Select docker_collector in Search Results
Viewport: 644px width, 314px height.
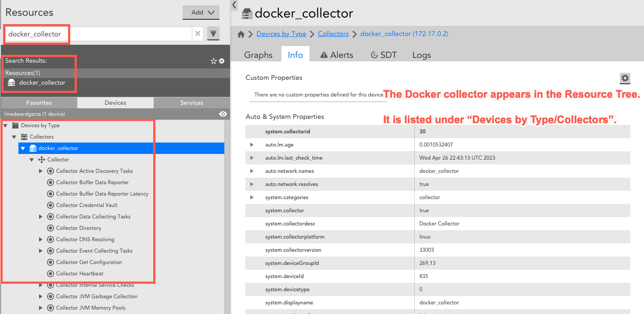coord(42,82)
